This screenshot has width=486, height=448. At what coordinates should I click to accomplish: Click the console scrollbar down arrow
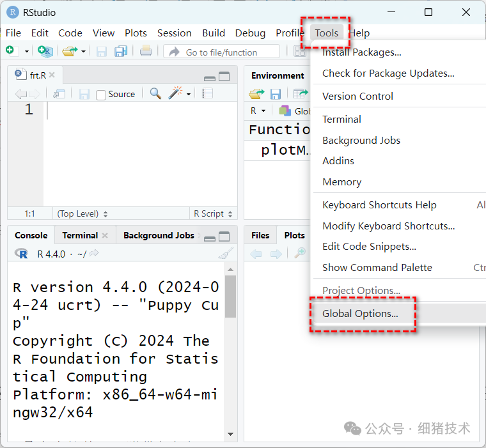[230, 434]
